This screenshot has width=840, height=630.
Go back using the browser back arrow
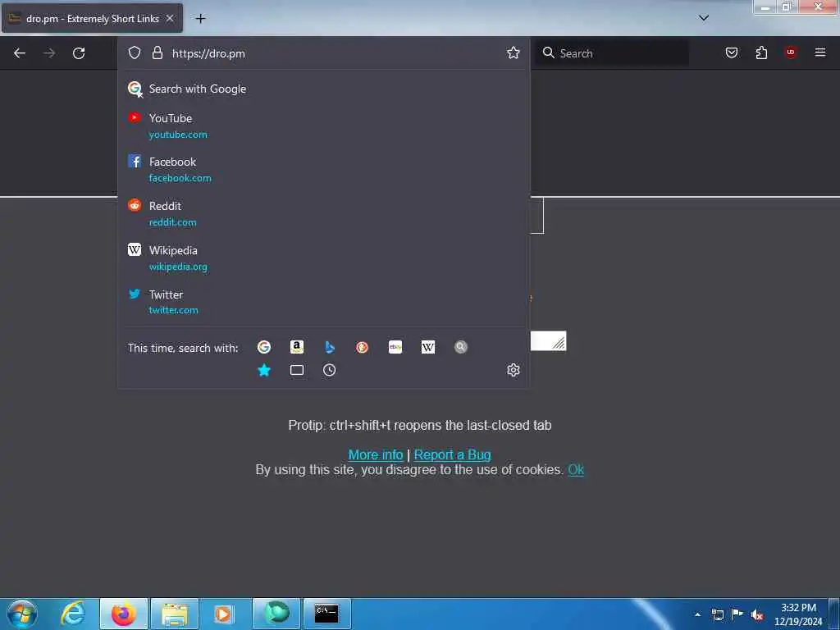click(20, 53)
